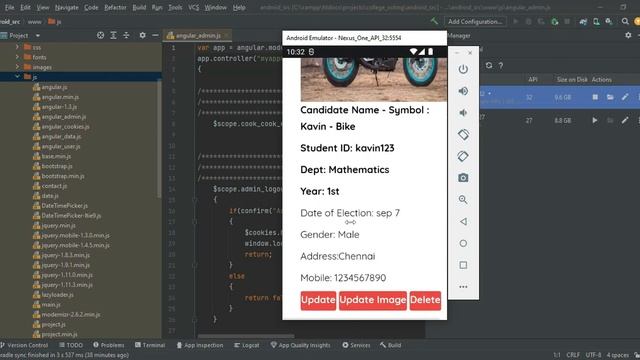Open the File menu
Image resolution: width=640 pixels, height=360 pixels.
coord(9,7)
